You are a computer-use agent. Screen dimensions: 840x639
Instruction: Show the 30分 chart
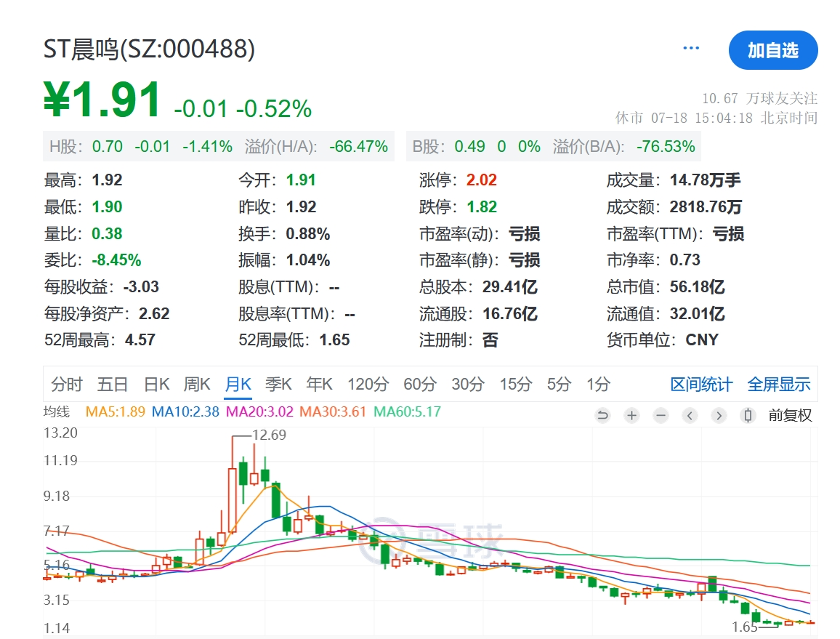tap(468, 385)
